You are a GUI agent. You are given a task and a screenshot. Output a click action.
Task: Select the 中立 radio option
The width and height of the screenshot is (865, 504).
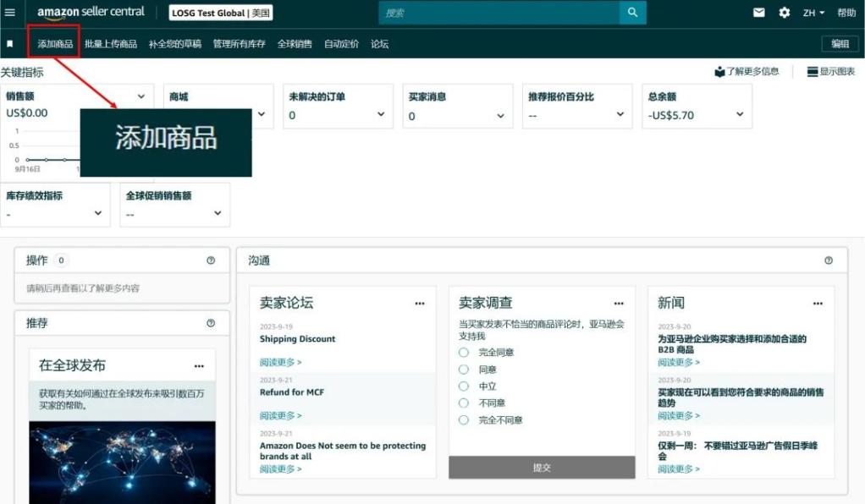point(464,386)
